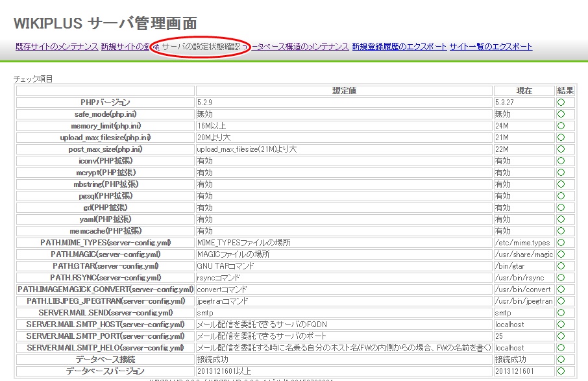Select the post_max_size result status circle

pos(561,149)
